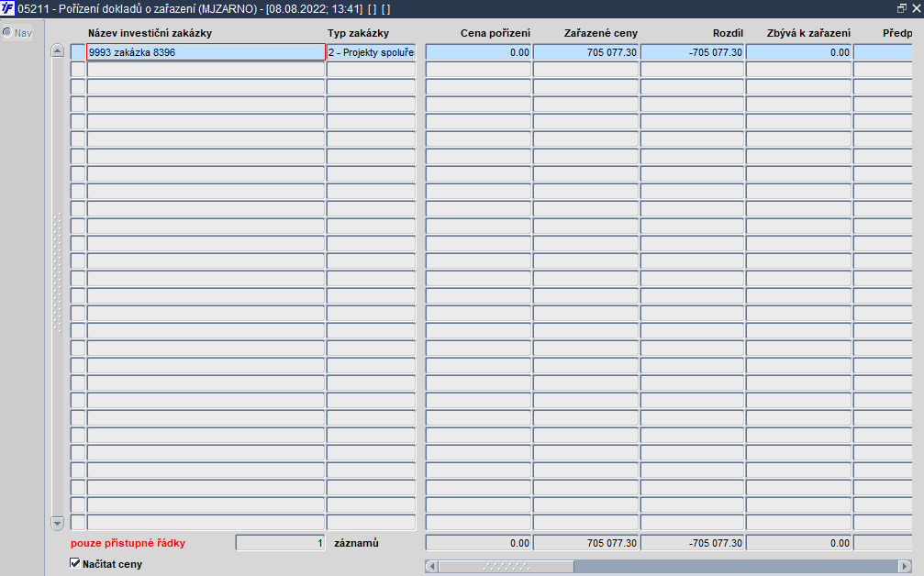Restore the window using title bar restore button
This screenshot has width=924, height=576.
click(902, 8)
